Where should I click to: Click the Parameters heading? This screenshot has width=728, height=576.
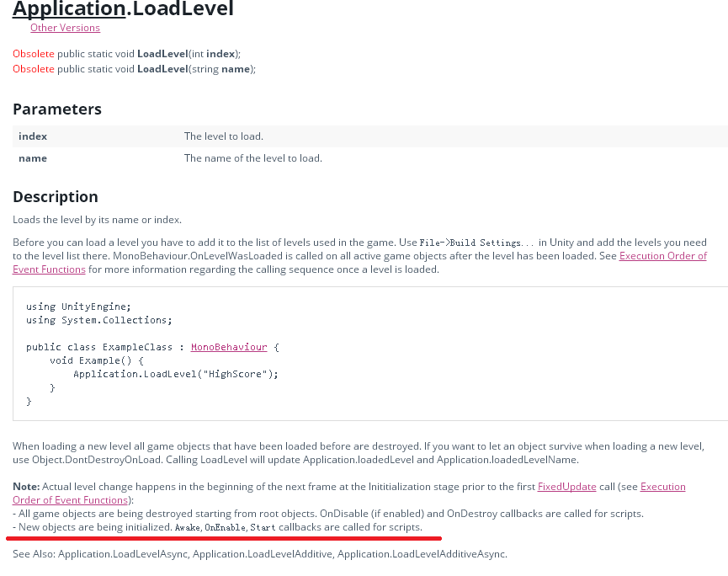click(57, 109)
